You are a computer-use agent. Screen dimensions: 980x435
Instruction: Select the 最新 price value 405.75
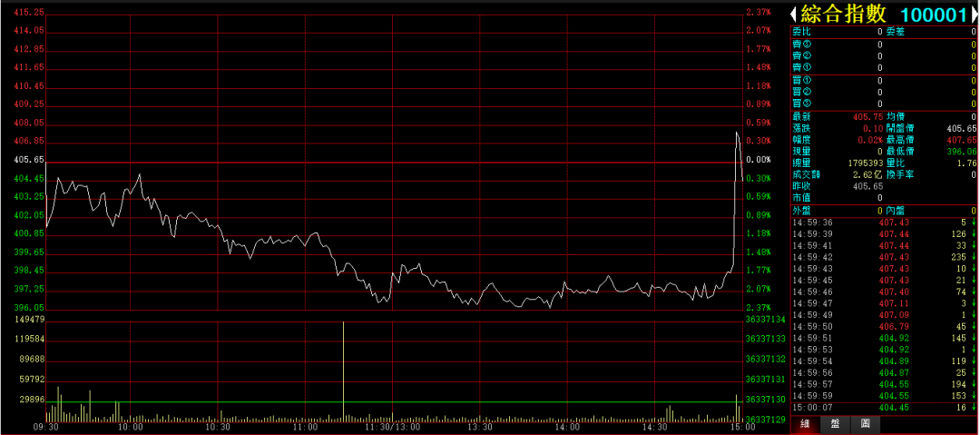click(868, 116)
